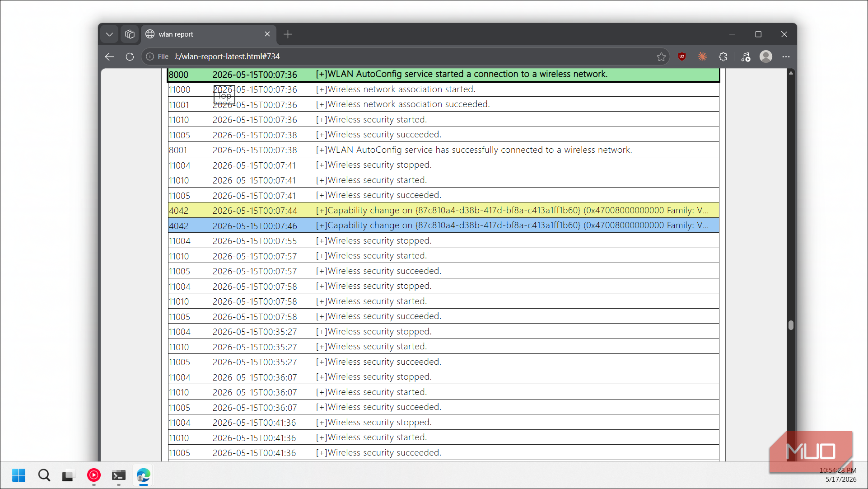View site information icon beside File

[x=150, y=56]
